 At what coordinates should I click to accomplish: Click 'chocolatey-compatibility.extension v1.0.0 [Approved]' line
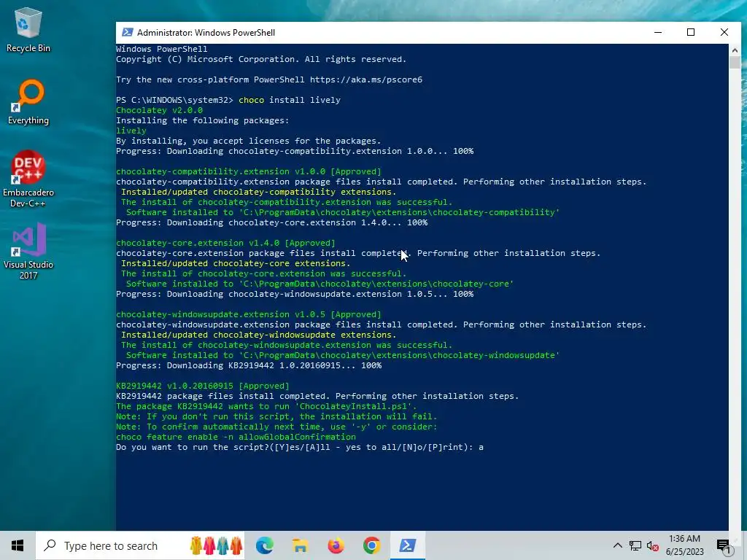point(249,171)
